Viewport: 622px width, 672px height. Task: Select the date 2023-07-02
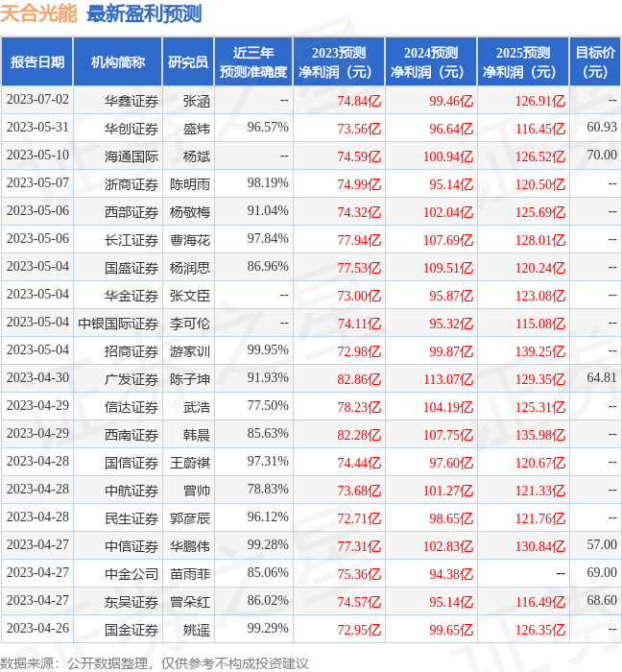click(x=37, y=100)
